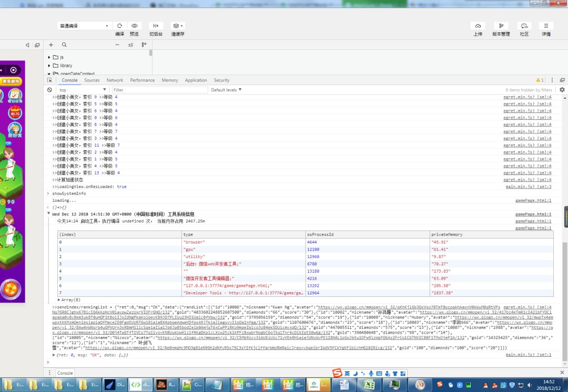This screenshot has width=568, height=392.
Task: Open the top context selector dropdown
Action: click(82, 90)
